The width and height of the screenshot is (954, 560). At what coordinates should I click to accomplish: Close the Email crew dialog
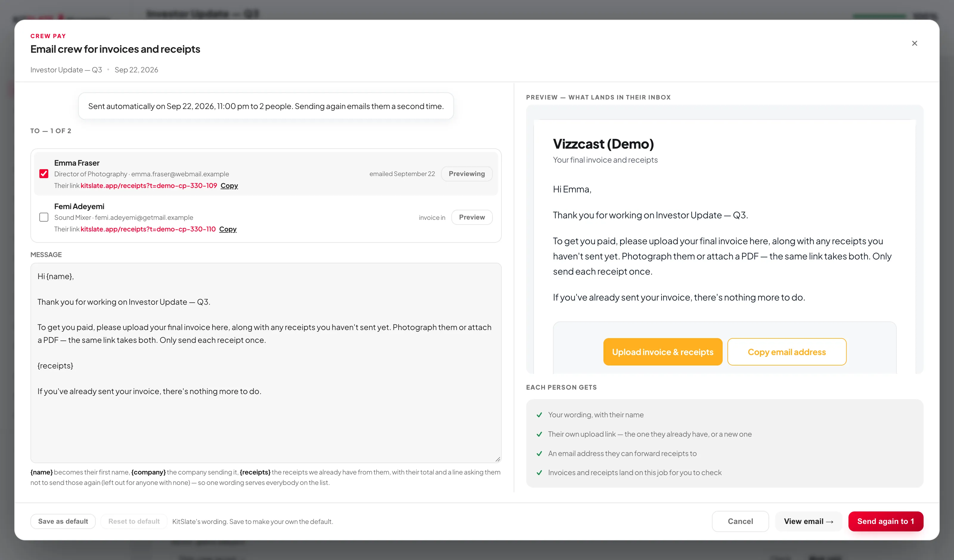[914, 43]
